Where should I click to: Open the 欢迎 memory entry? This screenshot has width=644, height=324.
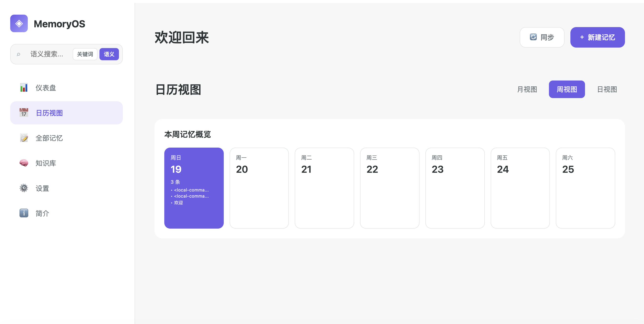click(x=178, y=203)
